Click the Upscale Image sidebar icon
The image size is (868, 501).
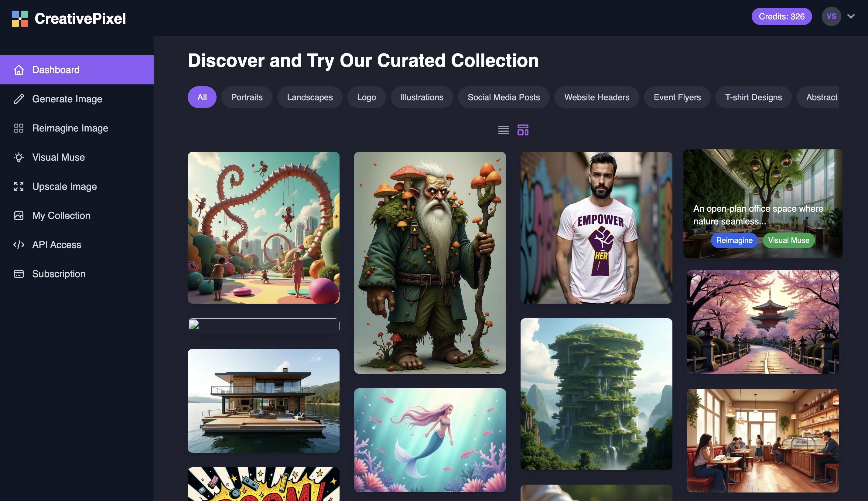pos(18,186)
